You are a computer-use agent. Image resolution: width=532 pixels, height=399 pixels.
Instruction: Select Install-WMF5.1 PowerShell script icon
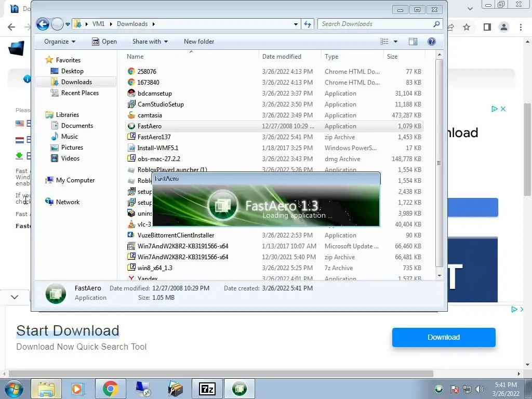pos(131,148)
